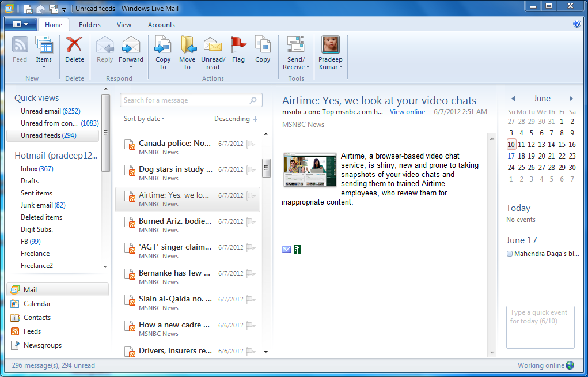
Task: Toggle flag on 'Bernanke has few' message
Action: coord(251,273)
